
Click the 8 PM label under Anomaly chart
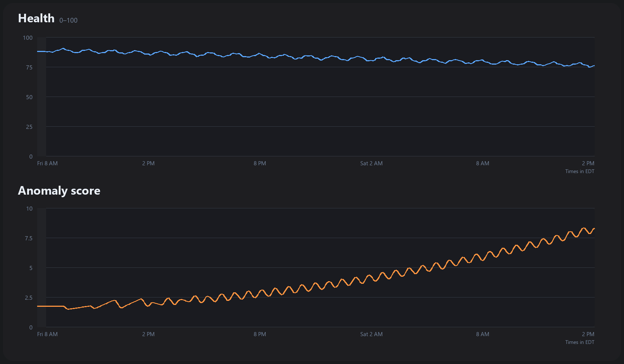click(260, 334)
